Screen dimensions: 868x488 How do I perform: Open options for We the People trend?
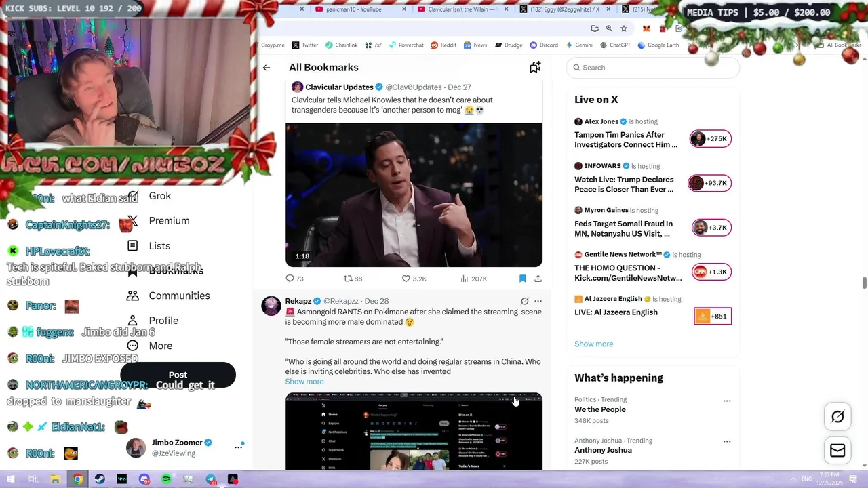click(727, 401)
